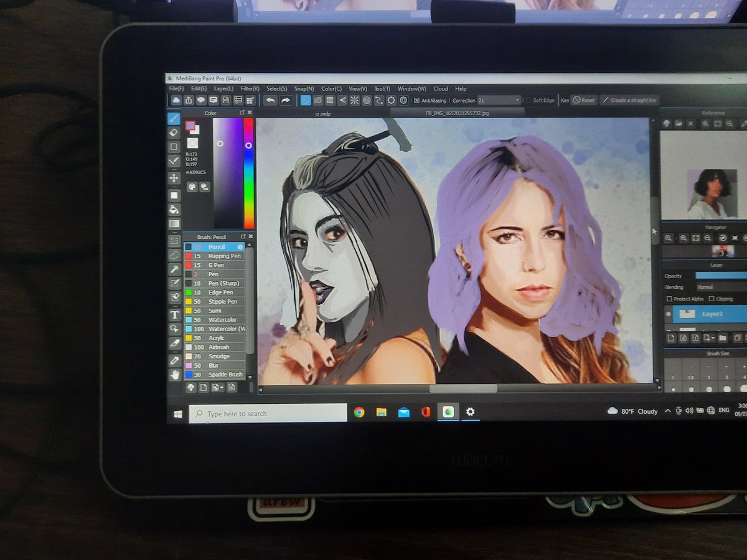
Task: Choose the Magic Wand tool
Action: [x=174, y=269]
